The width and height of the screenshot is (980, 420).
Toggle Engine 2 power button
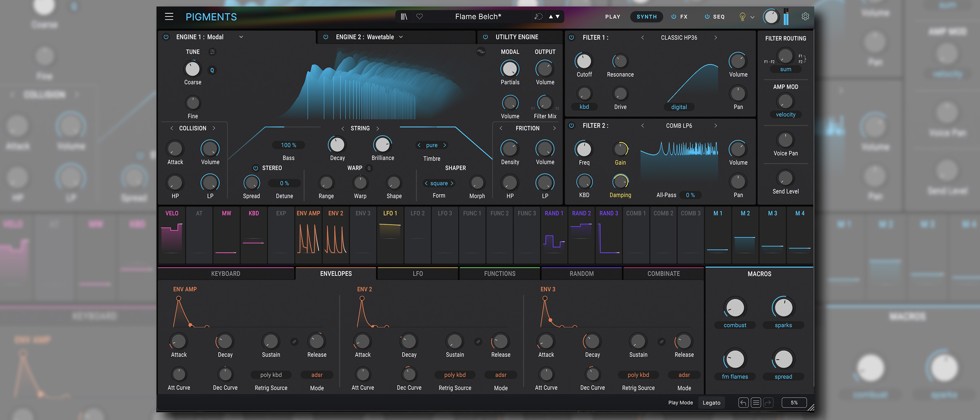click(326, 37)
